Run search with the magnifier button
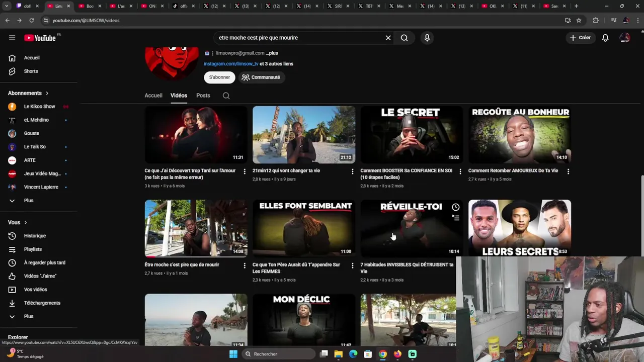The image size is (644, 362). (x=405, y=38)
